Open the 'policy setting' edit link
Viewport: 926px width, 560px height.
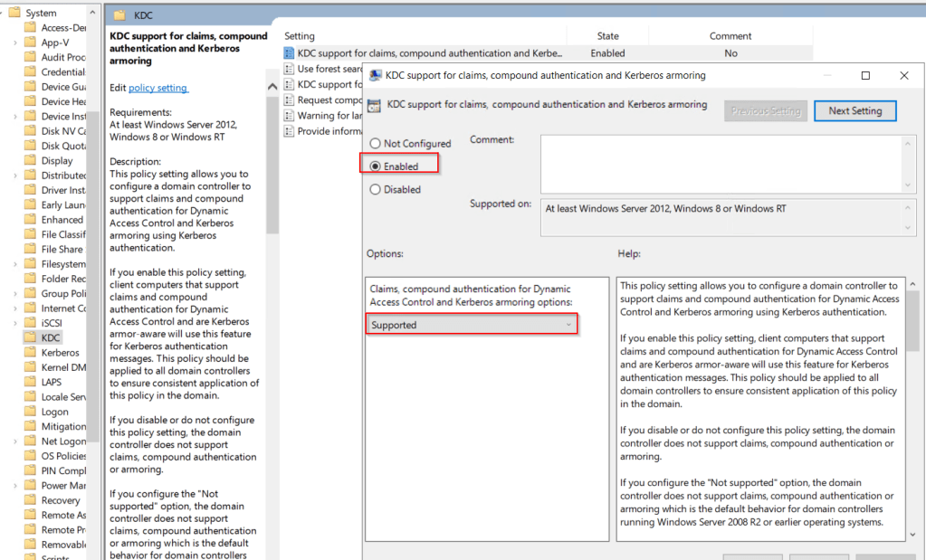[158, 88]
